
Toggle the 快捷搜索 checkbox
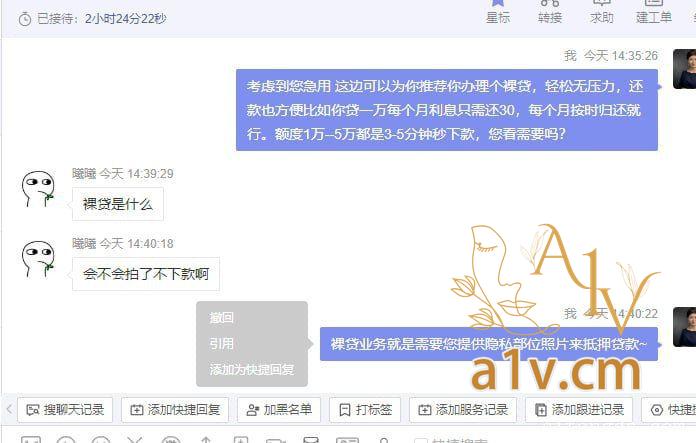[420, 441]
